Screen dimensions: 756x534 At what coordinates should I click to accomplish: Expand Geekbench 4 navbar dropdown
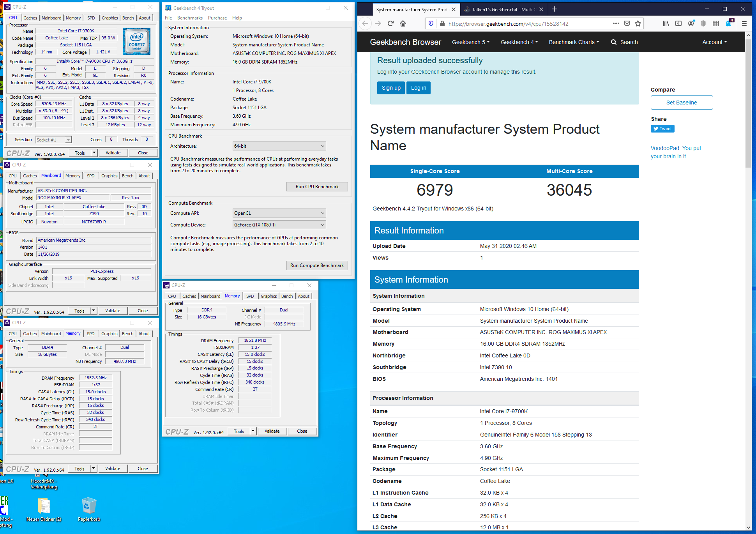(x=519, y=42)
